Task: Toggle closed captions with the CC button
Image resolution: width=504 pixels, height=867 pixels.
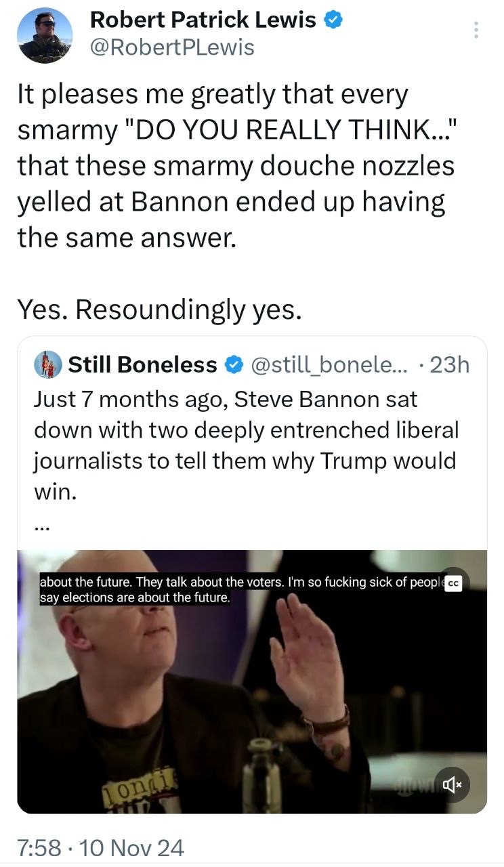Action: pos(453,583)
